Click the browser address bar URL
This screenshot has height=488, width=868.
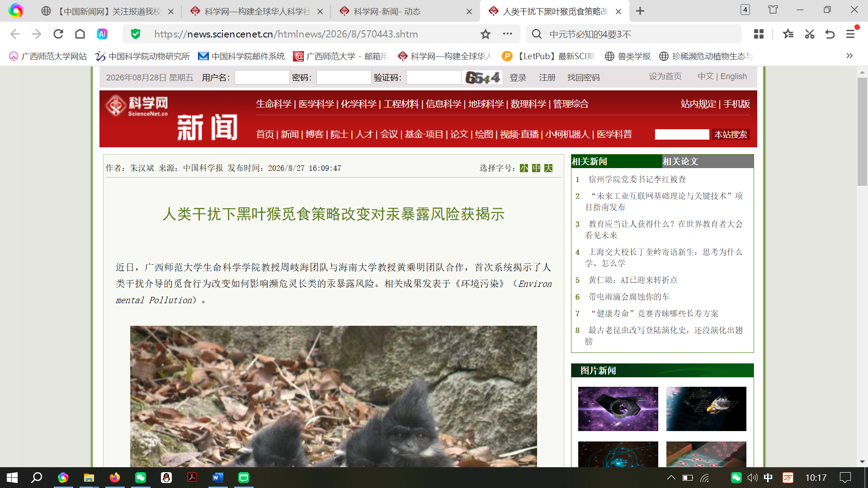coord(286,34)
